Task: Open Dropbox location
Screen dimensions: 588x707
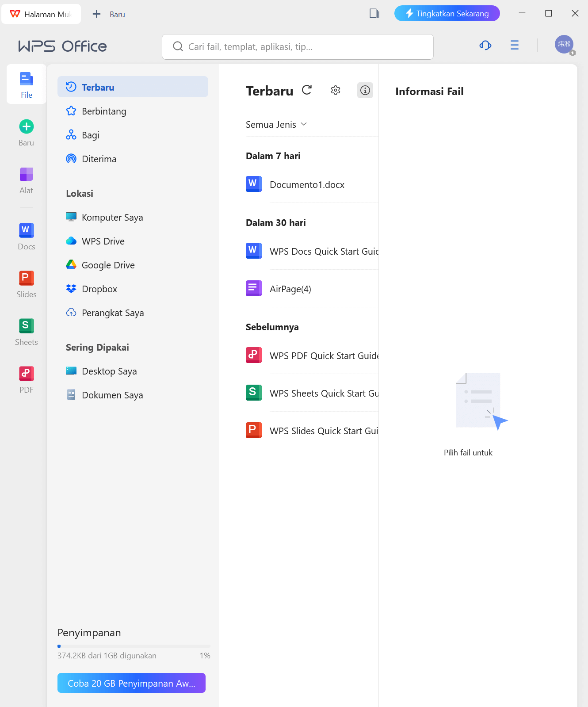Action: [133, 289]
